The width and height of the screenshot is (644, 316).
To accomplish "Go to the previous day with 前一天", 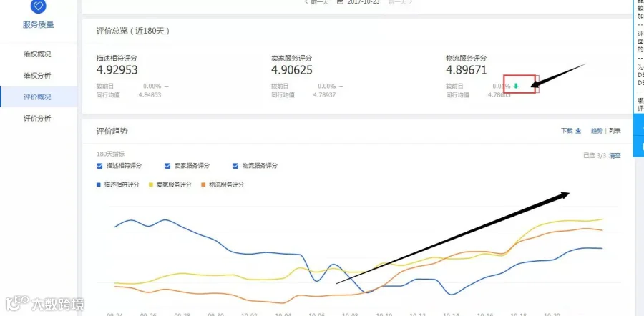I will [317, 1].
